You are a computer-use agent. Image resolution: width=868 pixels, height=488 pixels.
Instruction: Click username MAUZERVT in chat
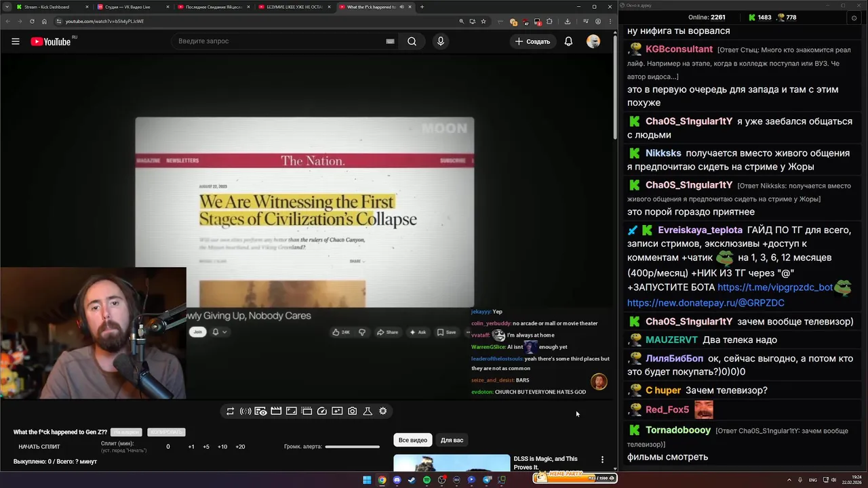click(x=671, y=340)
